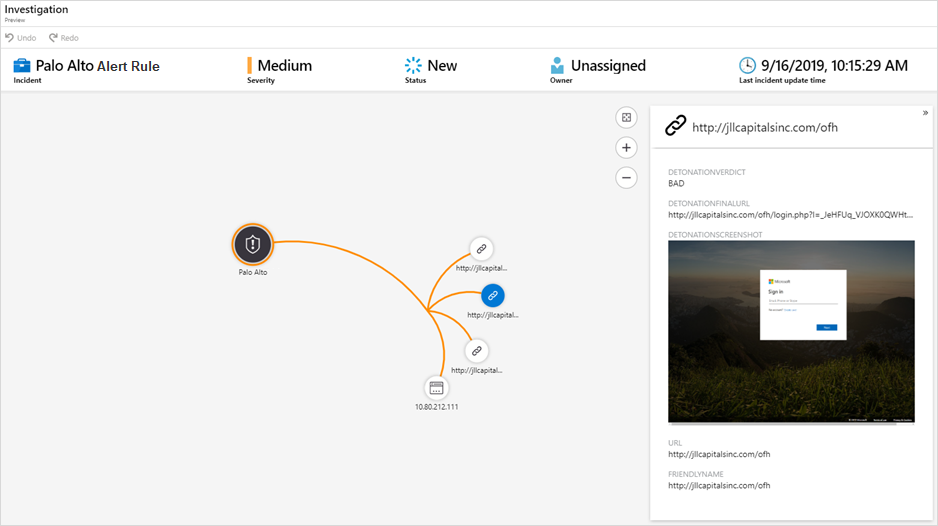Zoom out of the investigation graph
The width and height of the screenshot is (938, 526).
click(x=626, y=178)
